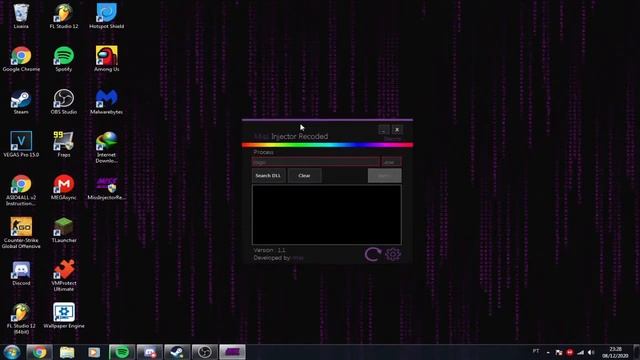Select the VMProtect Ultimate desktop icon
This screenshot has width=640, height=360.
point(64,276)
